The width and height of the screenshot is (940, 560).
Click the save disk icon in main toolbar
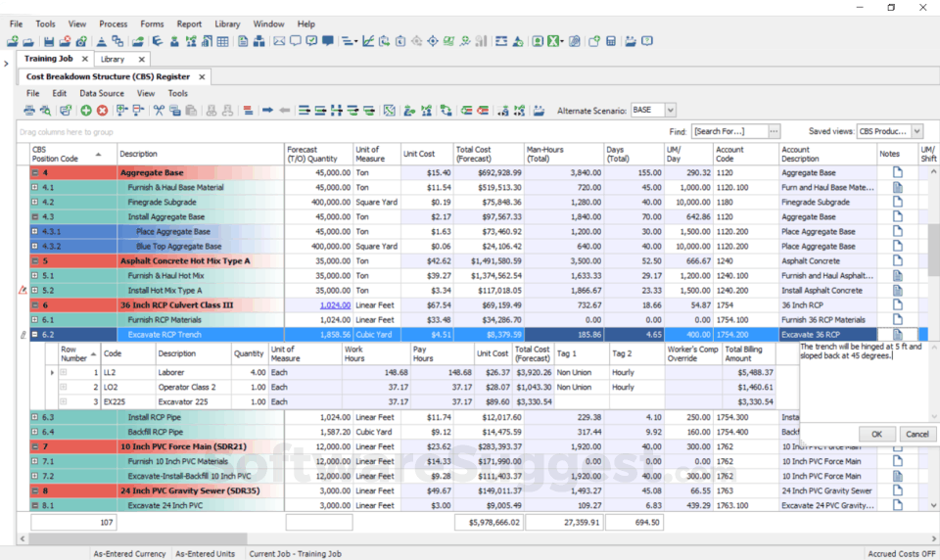[x=47, y=41]
